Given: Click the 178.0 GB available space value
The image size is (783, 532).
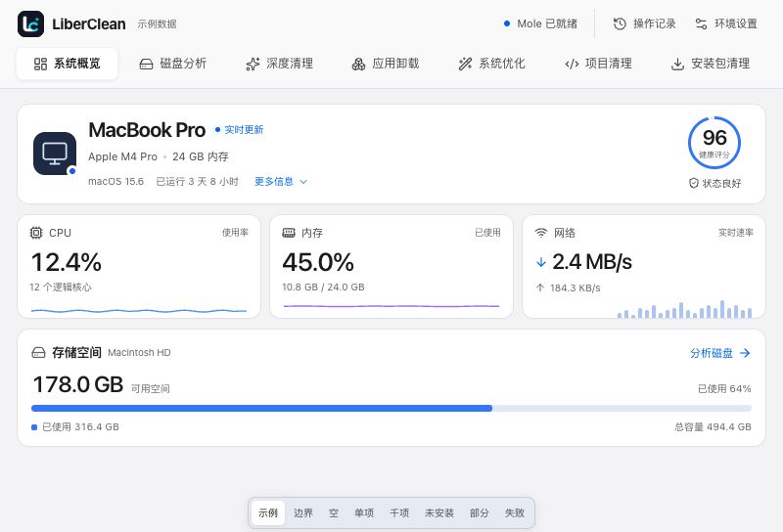Looking at the screenshot, I should coord(78,384).
